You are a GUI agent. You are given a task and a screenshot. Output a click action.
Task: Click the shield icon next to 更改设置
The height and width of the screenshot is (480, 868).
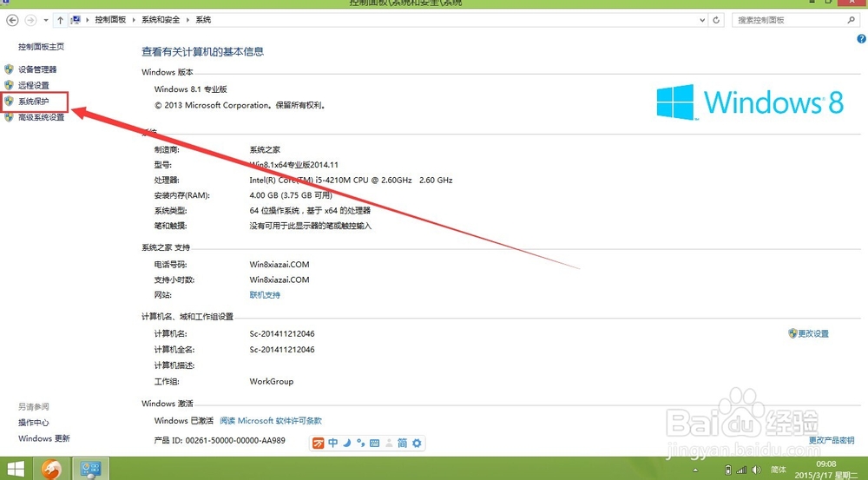click(x=792, y=333)
